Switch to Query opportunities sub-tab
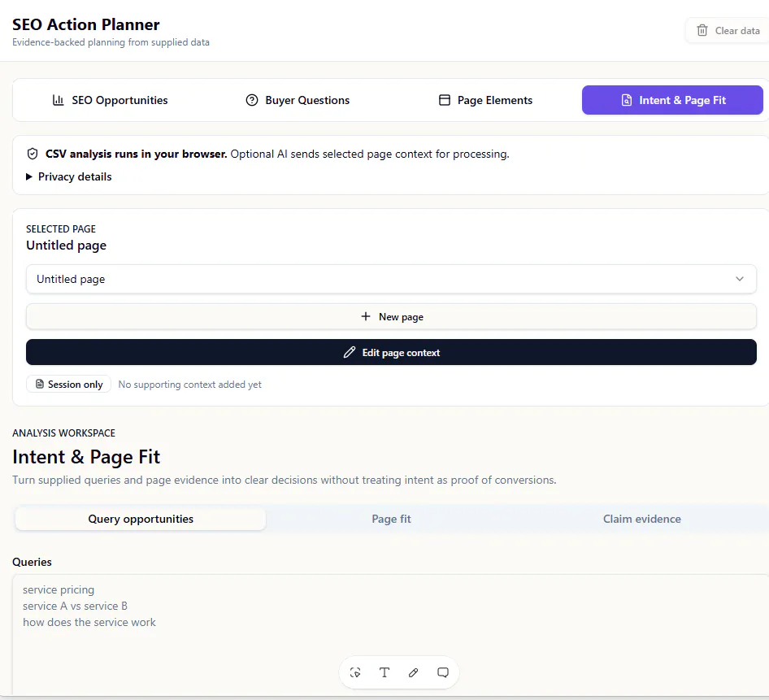 (141, 519)
